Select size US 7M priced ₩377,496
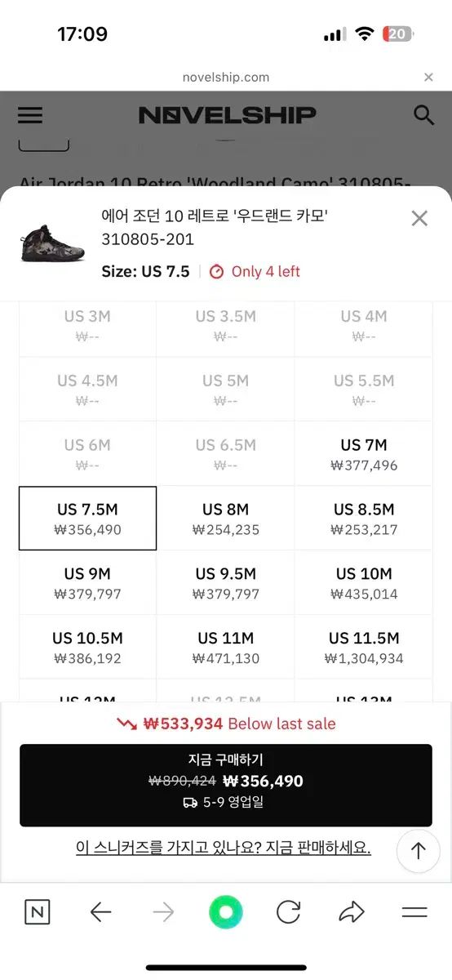The width and height of the screenshot is (452, 980). coord(364,454)
